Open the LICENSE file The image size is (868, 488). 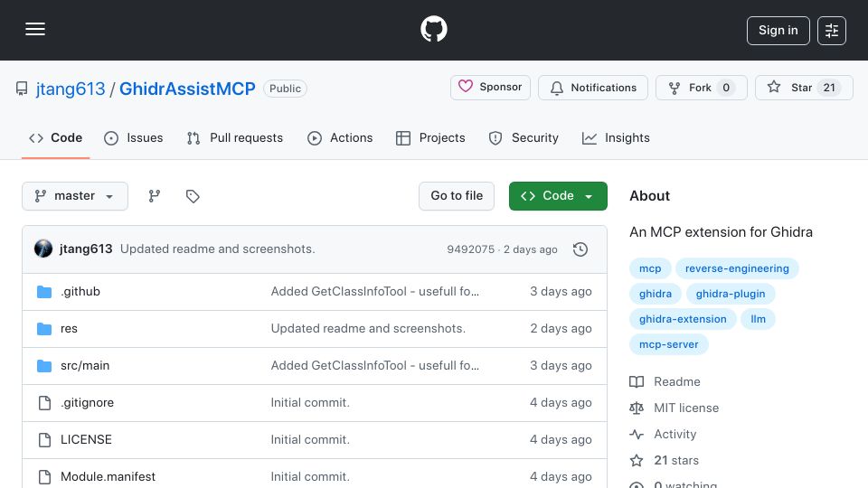pos(86,440)
